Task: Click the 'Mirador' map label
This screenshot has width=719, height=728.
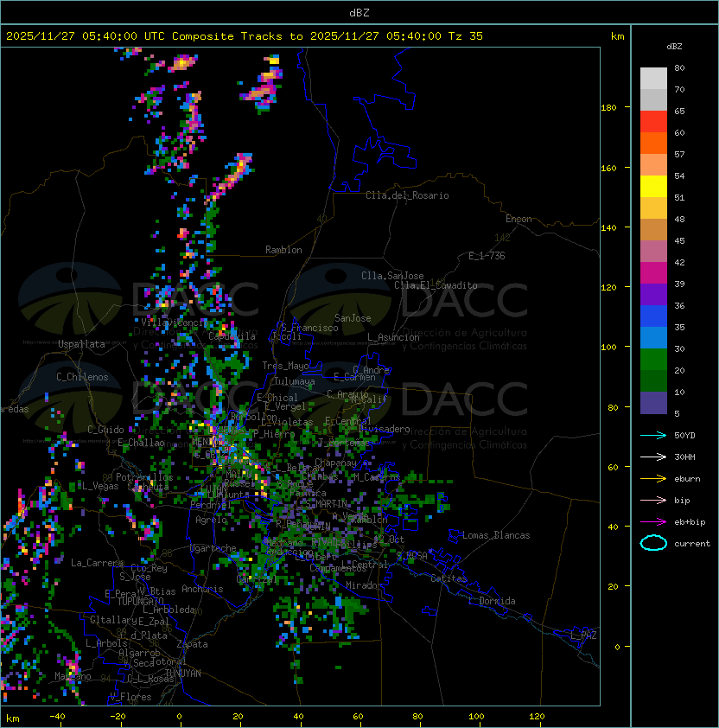Action: [x=365, y=585]
